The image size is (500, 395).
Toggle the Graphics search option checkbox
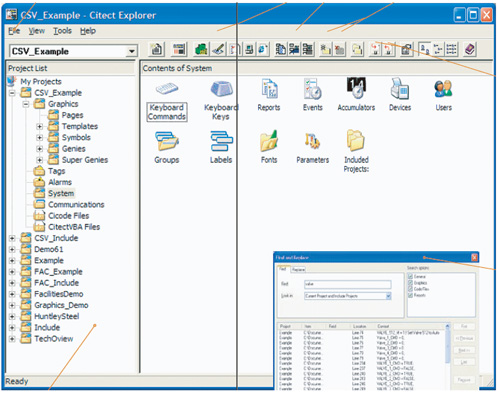(x=410, y=283)
